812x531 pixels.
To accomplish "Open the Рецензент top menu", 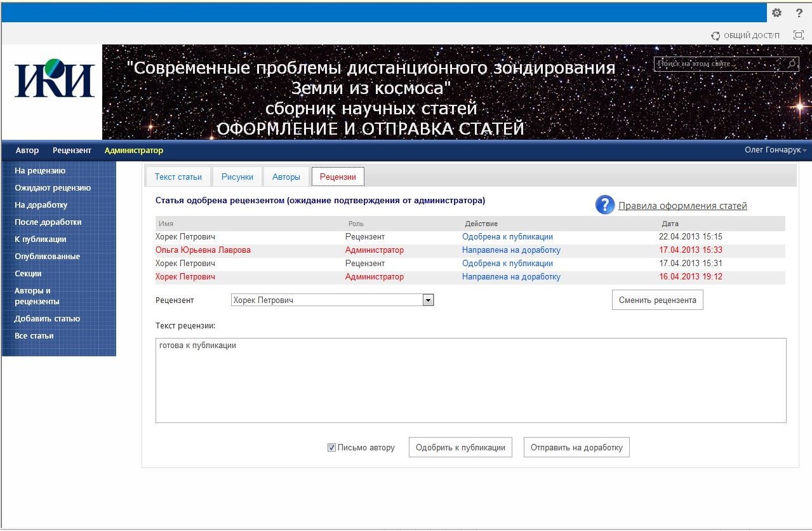I will tap(72, 151).
